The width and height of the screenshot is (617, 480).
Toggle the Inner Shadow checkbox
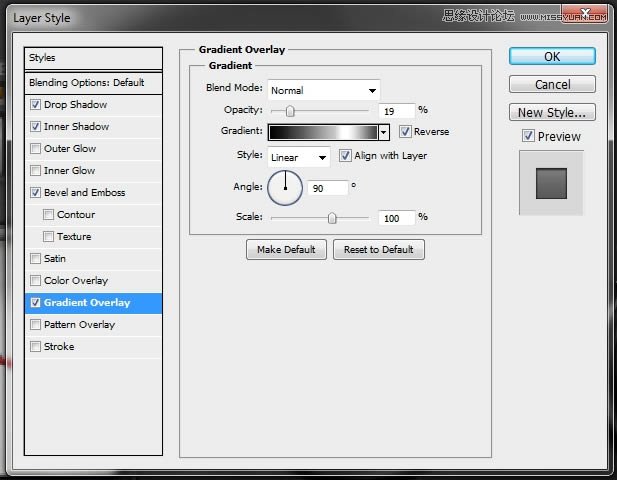click(35, 127)
